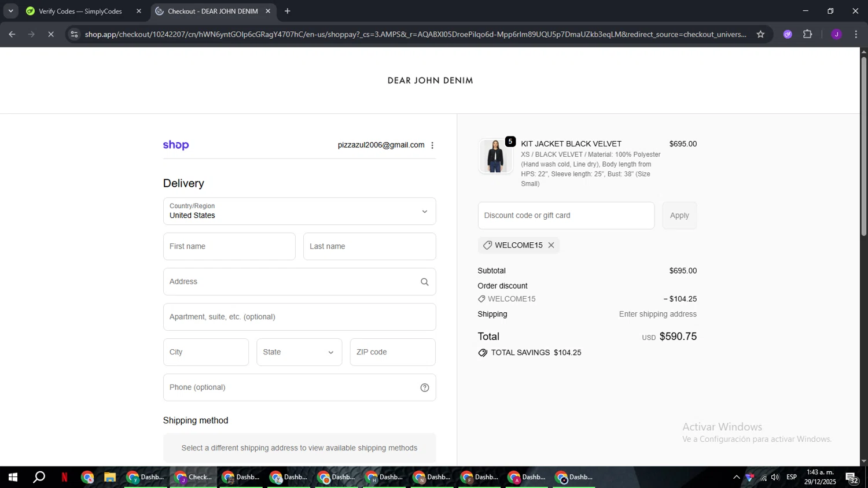Click the ZIP code field
The image size is (868, 488).
(392, 352)
